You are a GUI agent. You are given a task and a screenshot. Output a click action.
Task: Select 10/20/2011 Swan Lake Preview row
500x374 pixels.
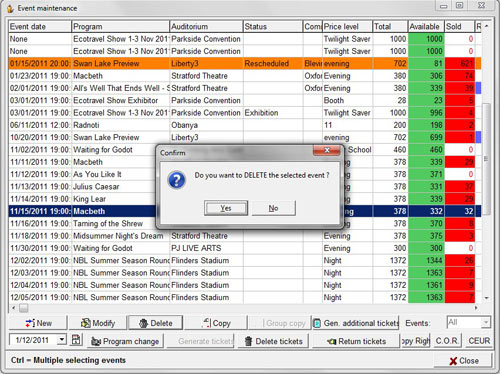click(x=245, y=137)
